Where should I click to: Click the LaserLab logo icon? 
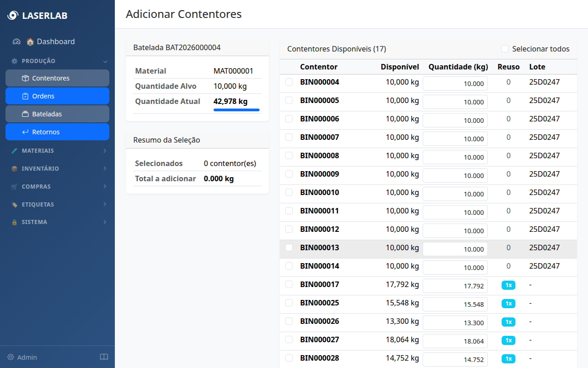point(13,16)
